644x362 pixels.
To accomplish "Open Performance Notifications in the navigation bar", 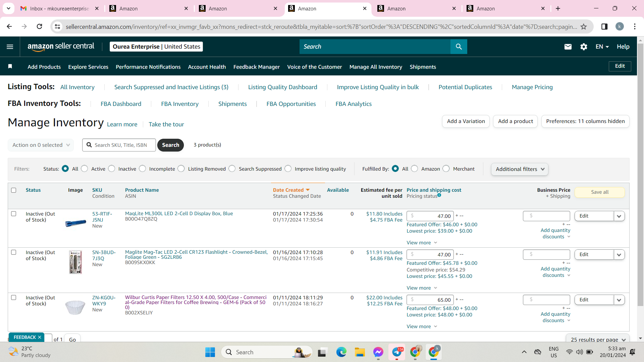I will (x=148, y=67).
